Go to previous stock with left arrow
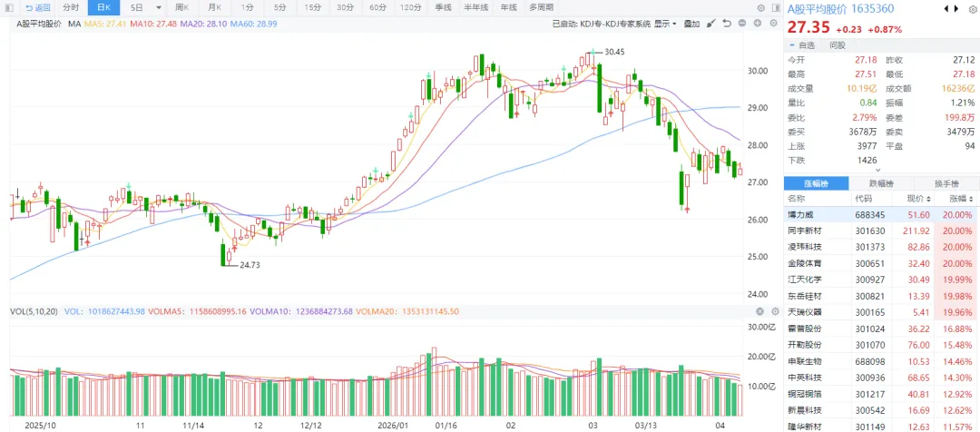The height and width of the screenshot is (432, 980). coord(947,8)
